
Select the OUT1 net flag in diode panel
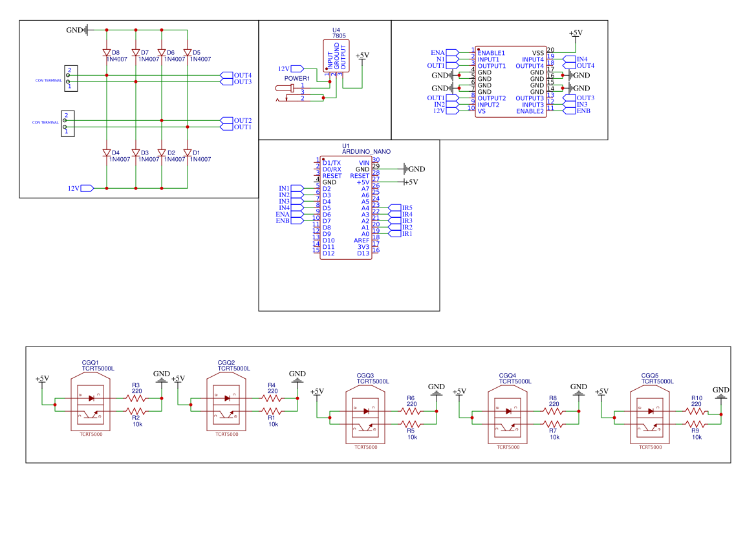[x=236, y=127]
